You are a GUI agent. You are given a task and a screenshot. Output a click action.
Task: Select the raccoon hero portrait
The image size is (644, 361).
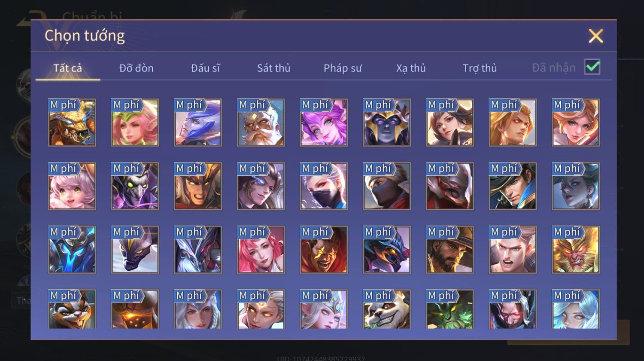(x=72, y=309)
